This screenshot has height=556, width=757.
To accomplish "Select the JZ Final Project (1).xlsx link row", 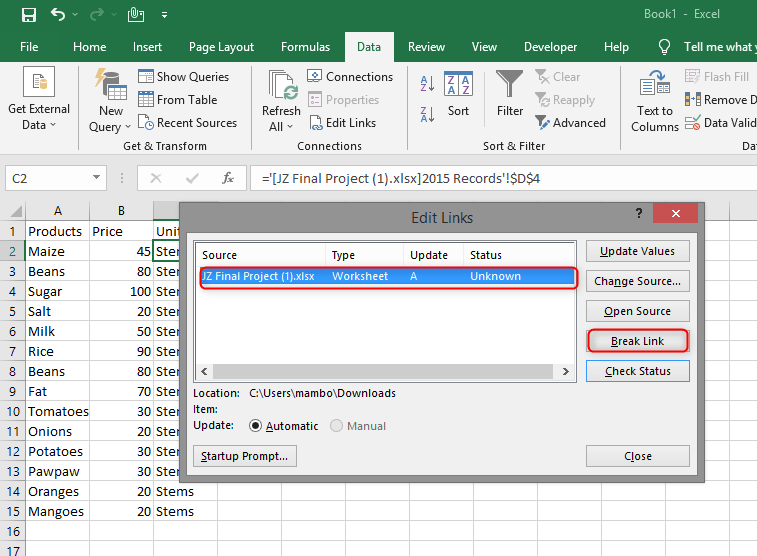I will pyautogui.click(x=388, y=277).
